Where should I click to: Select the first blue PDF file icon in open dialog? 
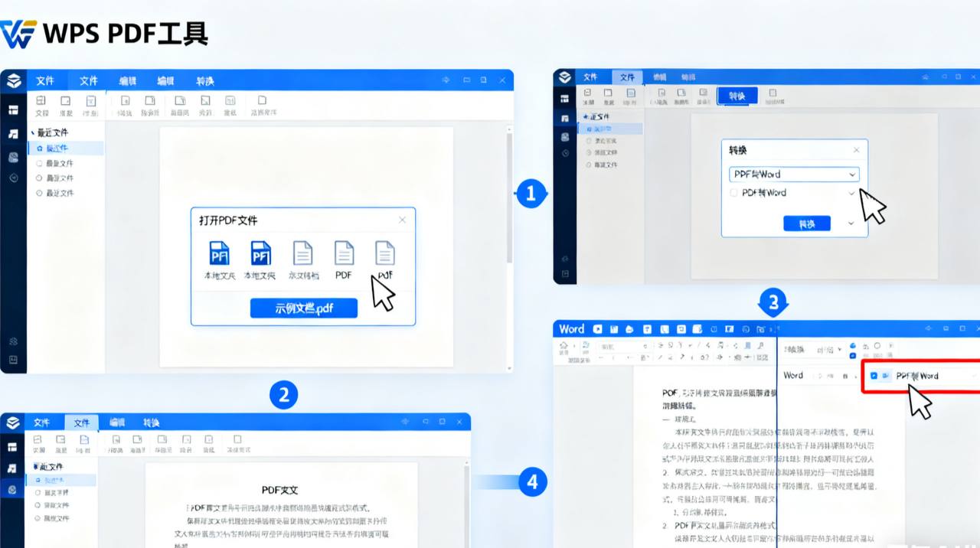[219, 253]
